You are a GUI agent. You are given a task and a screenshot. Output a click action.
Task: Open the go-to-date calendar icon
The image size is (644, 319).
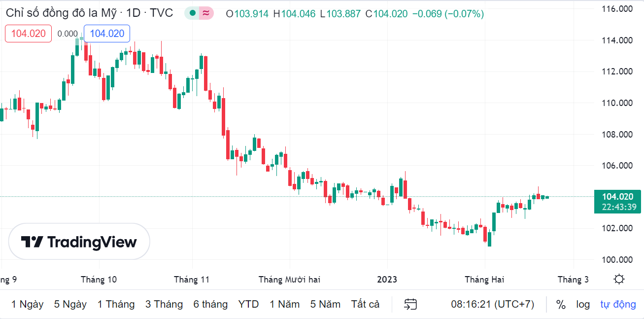410,304
